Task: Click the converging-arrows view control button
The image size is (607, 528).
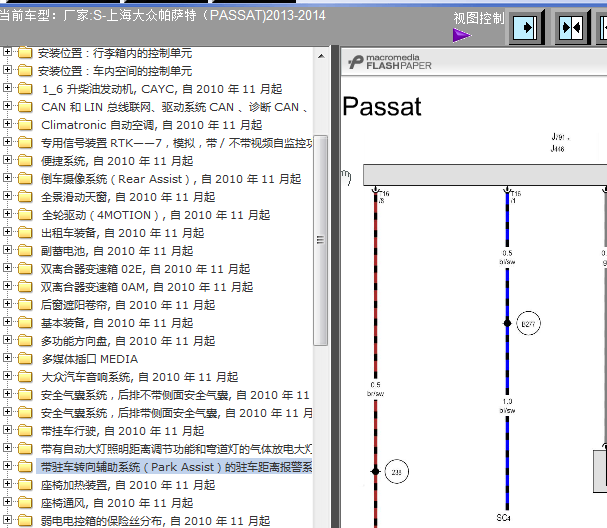Action: point(571,28)
